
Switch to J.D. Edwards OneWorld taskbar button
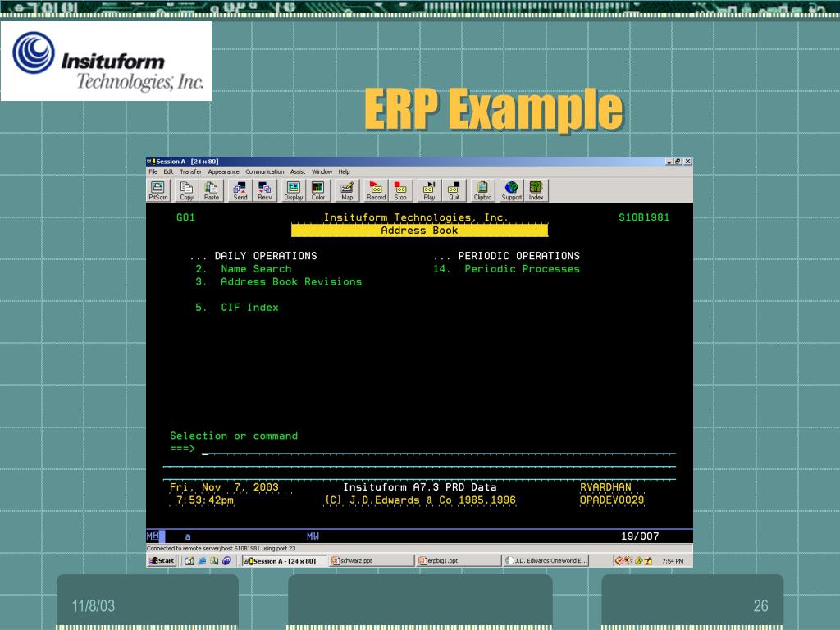[546, 560]
